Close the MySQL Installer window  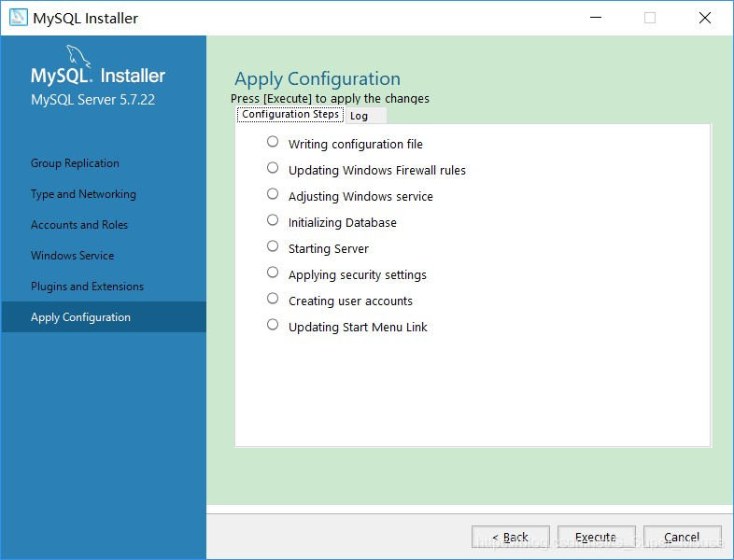point(705,18)
